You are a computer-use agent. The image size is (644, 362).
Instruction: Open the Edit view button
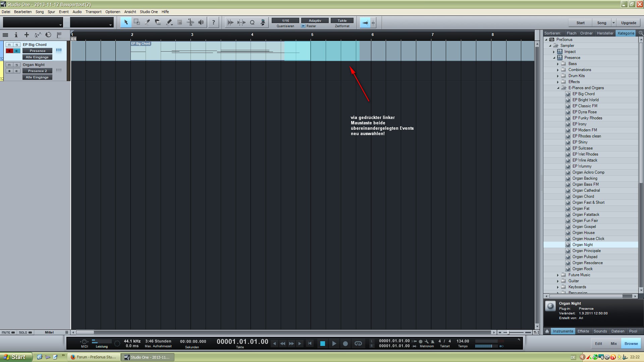click(x=598, y=344)
